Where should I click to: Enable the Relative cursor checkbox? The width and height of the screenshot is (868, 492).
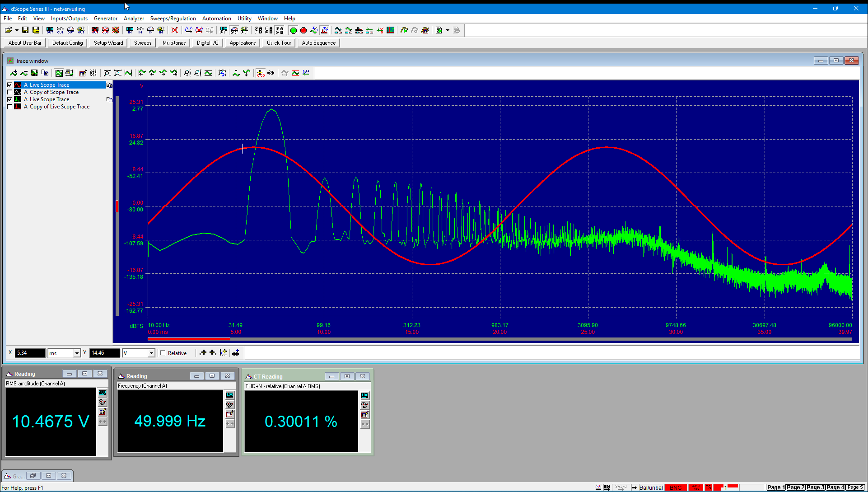click(163, 353)
